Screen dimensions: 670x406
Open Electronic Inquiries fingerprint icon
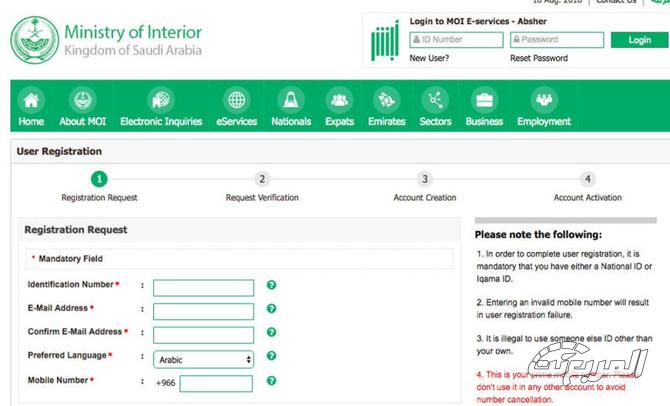coord(161,100)
